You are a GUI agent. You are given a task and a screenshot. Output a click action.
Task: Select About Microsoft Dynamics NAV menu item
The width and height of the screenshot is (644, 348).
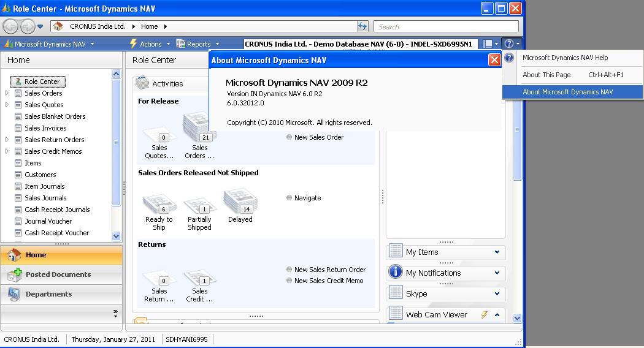coord(572,92)
